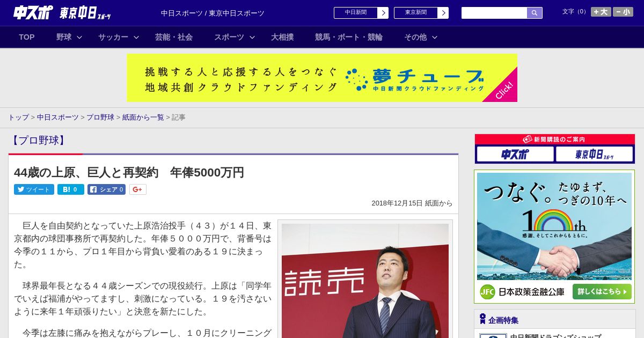The height and width of the screenshot is (338, 644).
Task: Click the JFC logo in ad
Action: pyautogui.click(x=487, y=292)
